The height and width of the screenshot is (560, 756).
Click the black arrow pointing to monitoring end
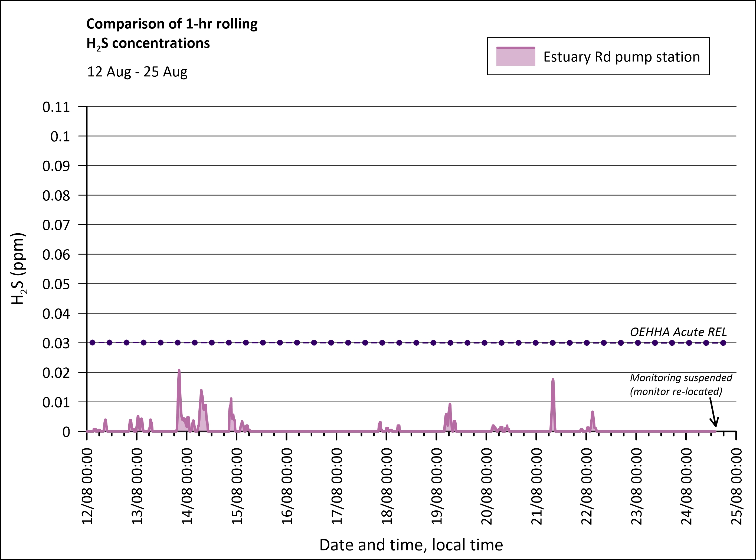click(x=713, y=413)
